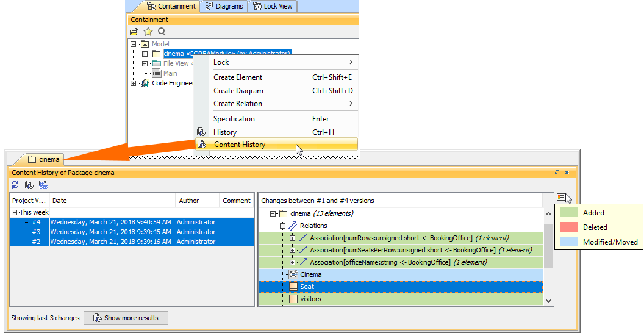Image resolution: width=644 pixels, height=333 pixels.
Task: Collapse the cinema (13 elements) node
Action: [x=273, y=213]
